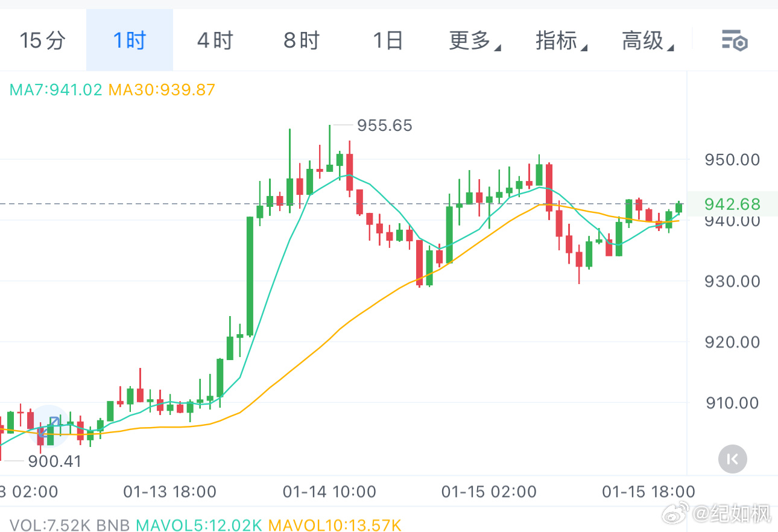778x532 pixels.
Task: Select the 1时 timeframe tab
Action: (x=130, y=40)
